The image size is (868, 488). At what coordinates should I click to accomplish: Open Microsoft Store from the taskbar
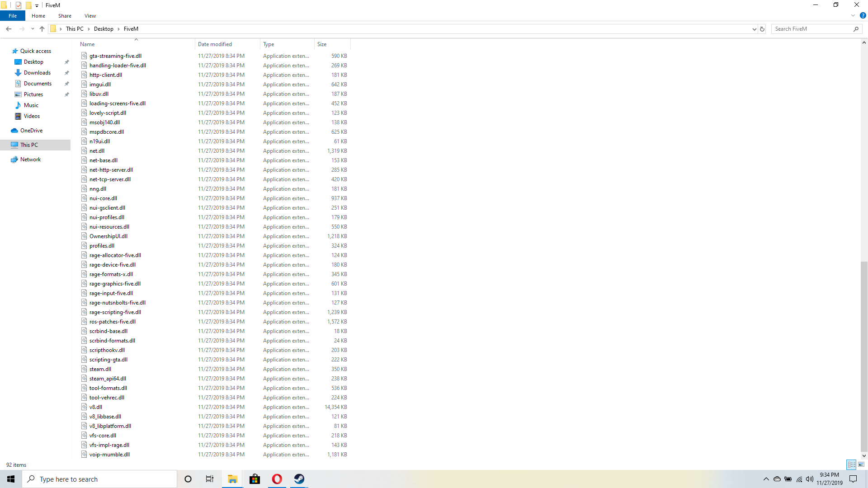(255, 479)
